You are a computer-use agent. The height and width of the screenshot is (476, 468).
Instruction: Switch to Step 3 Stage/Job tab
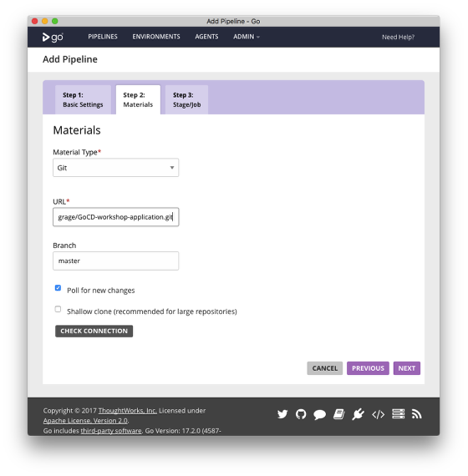pyautogui.click(x=186, y=99)
